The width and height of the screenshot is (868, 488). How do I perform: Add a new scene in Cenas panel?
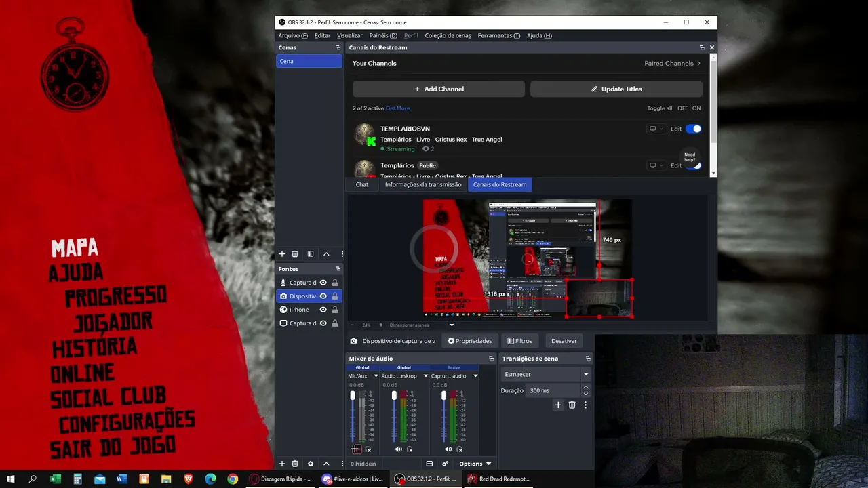282,254
